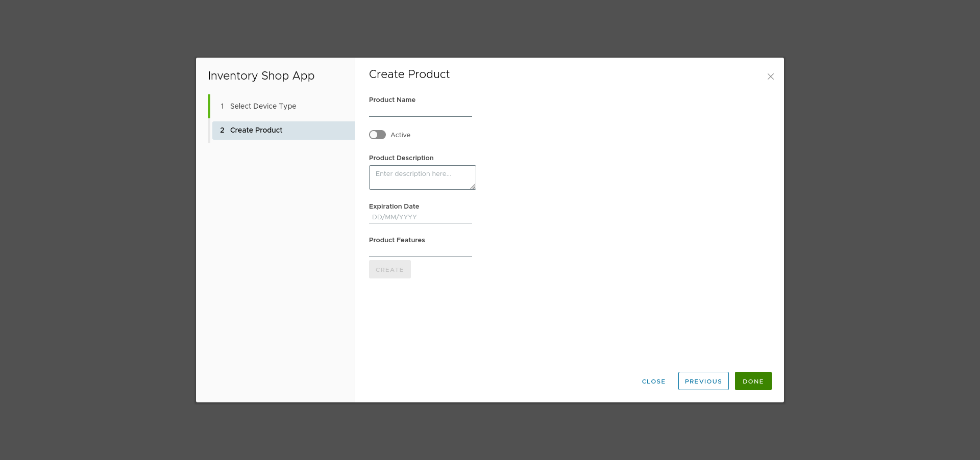Click PREVIOUS to go back
Image resolution: width=980 pixels, height=460 pixels.
[x=703, y=381]
